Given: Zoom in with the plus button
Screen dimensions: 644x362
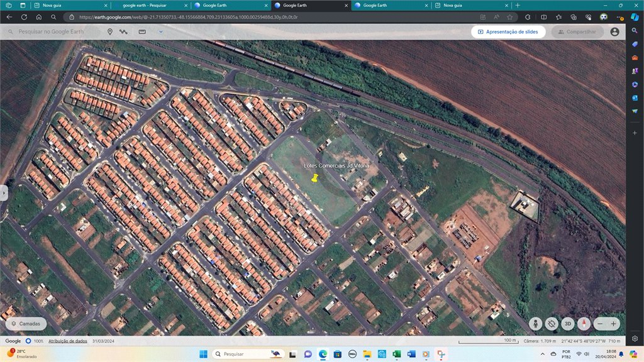Looking at the screenshot, I should click(613, 324).
